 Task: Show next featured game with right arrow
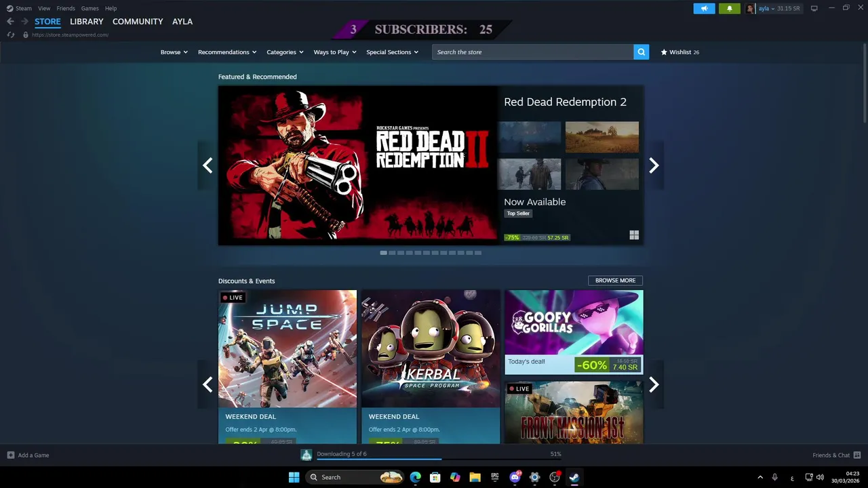[x=654, y=165]
